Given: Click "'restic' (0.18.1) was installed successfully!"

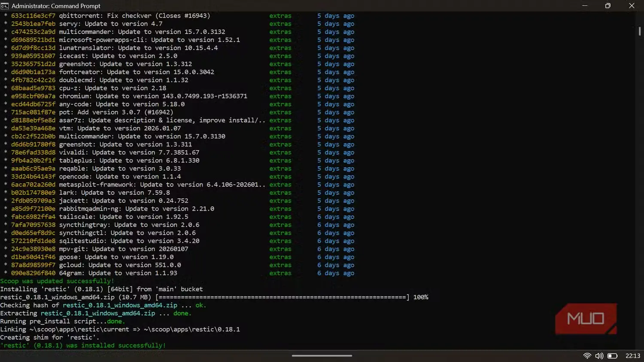Looking at the screenshot, I should pos(83,346).
